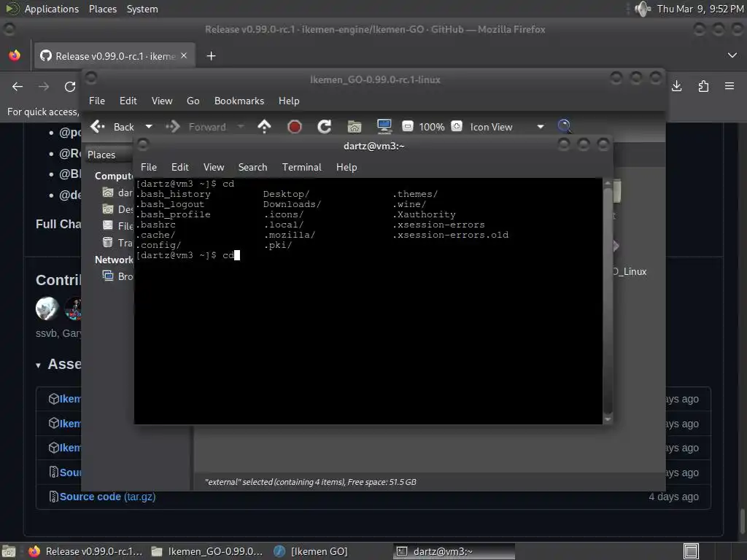
Task: Click the workspace switcher in bottom panel
Action: 691,551
